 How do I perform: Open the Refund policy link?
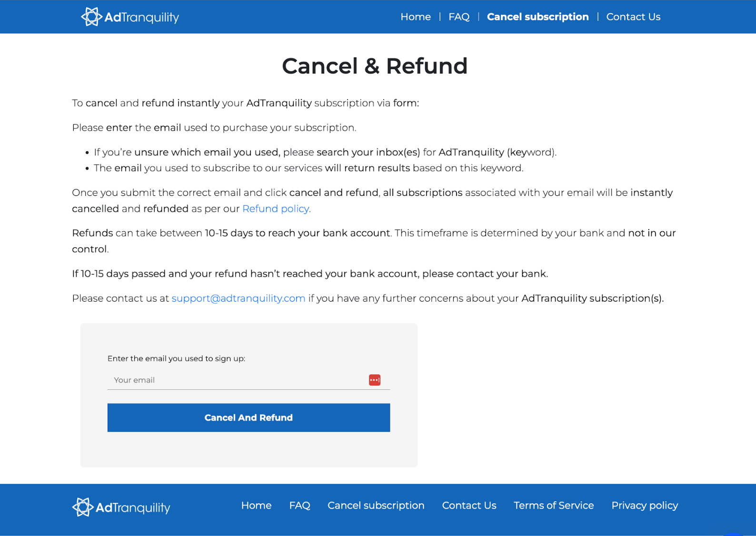(x=276, y=209)
